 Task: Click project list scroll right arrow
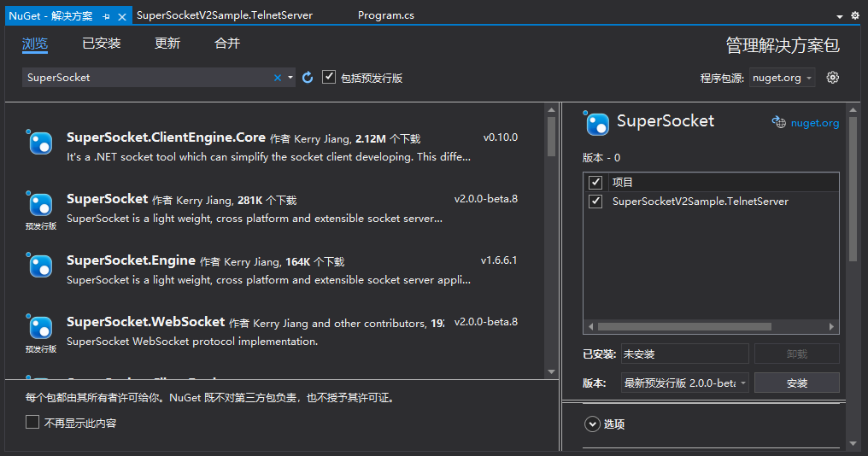831,326
